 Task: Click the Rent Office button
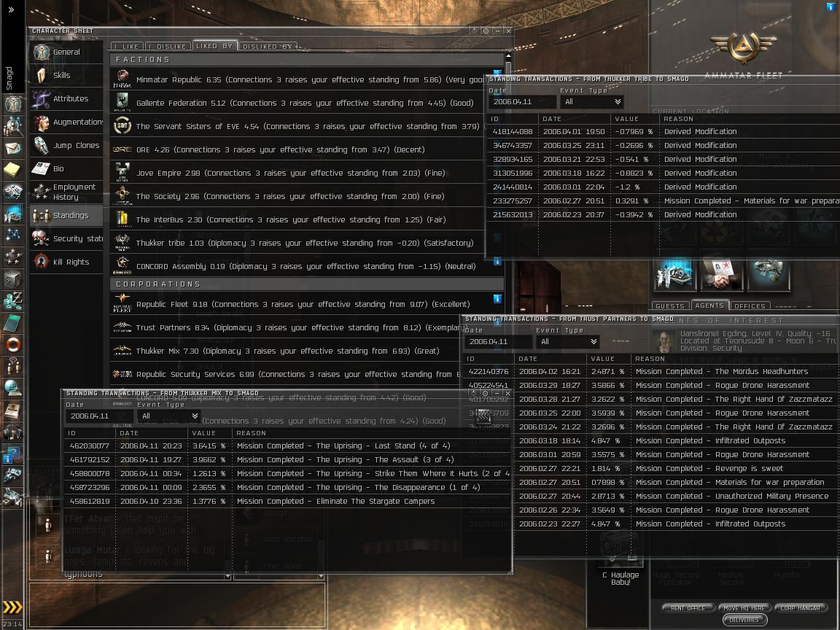pos(688,608)
